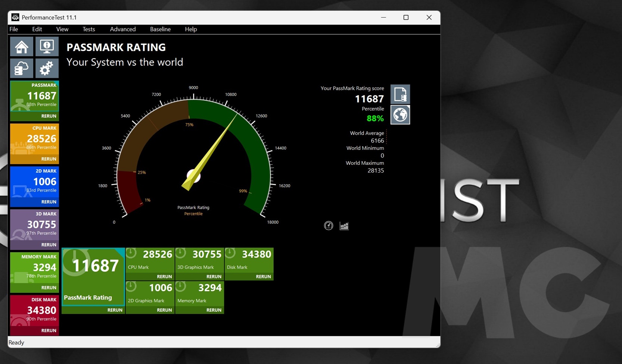622x364 pixels.
Task: Open the File menu
Action: [x=14, y=29]
